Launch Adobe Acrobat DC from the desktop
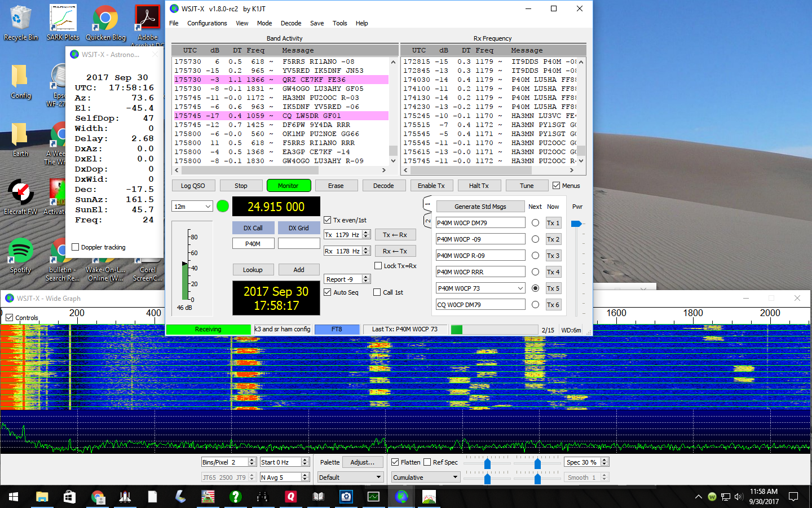The width and height of the screenshot is (812, 508). click(147, 17)
